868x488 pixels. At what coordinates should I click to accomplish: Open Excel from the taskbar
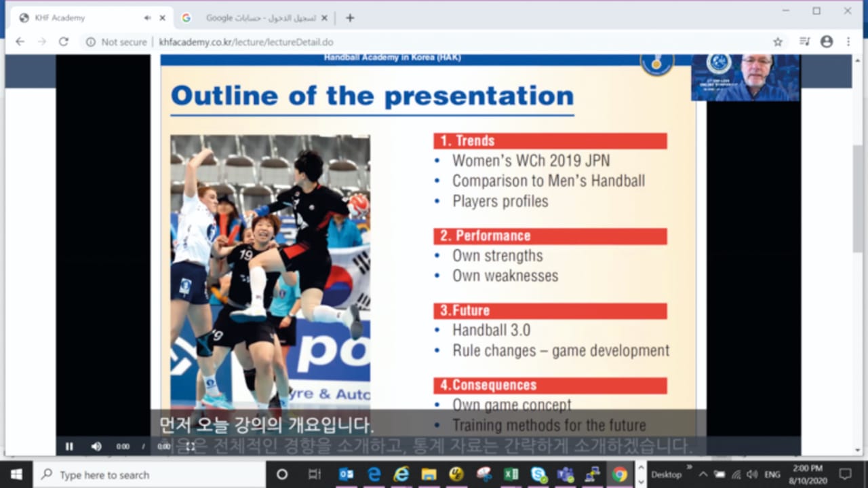(511, 474)
